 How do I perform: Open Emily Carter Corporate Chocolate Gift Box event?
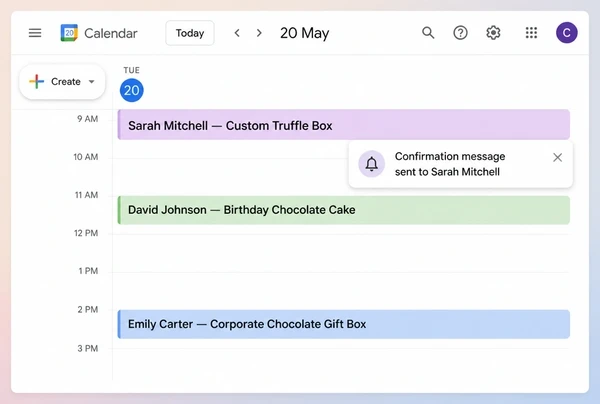pyautogui.click(x=344, y=324)
